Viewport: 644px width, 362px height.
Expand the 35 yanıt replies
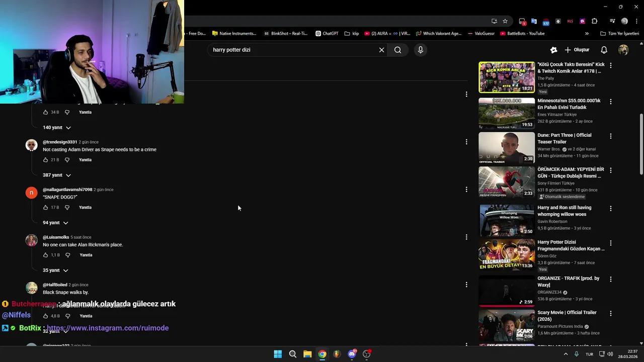55,270
